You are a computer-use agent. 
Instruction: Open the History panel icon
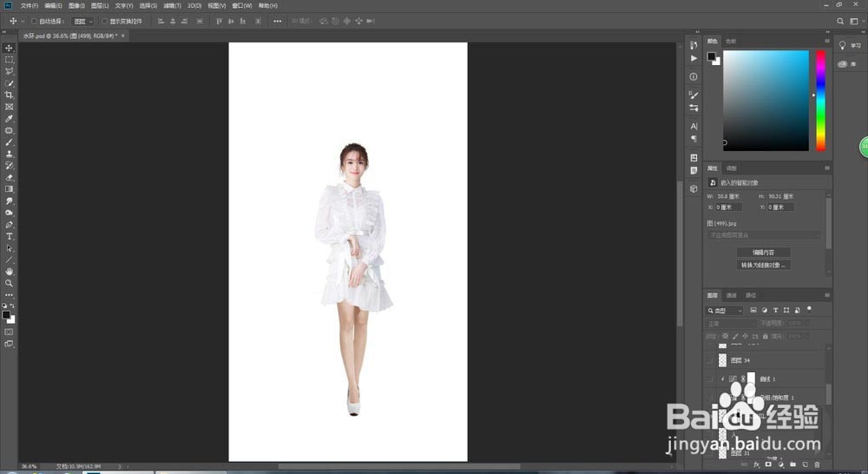[x=694, y=45]
